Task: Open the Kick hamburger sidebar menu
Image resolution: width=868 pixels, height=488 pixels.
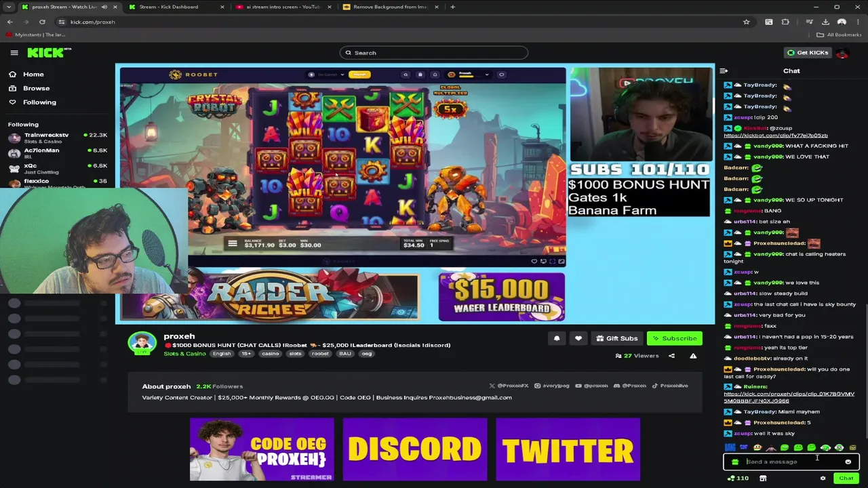Action: 14,52
